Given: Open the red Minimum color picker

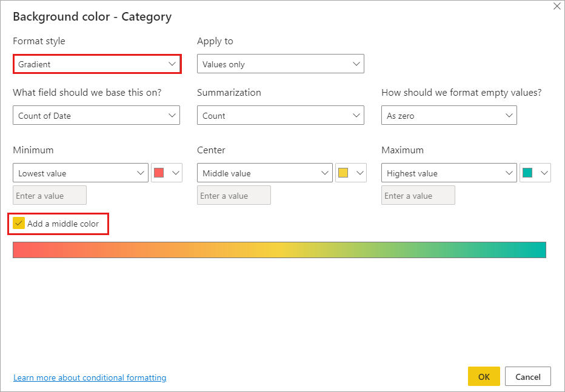Looking at the screenshot, I should point(167,173).
